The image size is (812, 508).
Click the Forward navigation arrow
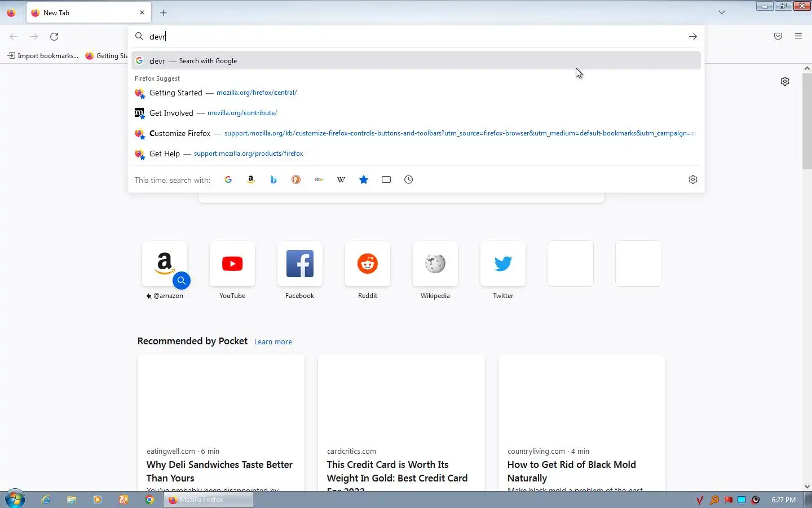34,37
